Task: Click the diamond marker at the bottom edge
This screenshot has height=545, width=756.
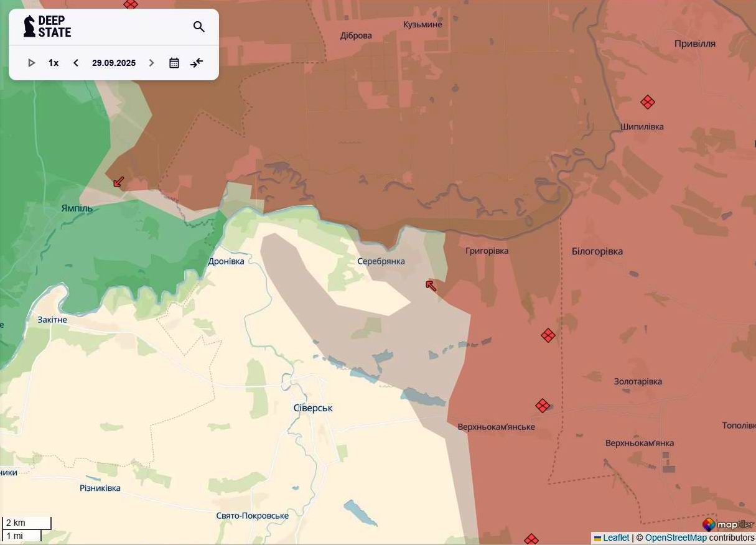Action: click(x=530, y=539)
